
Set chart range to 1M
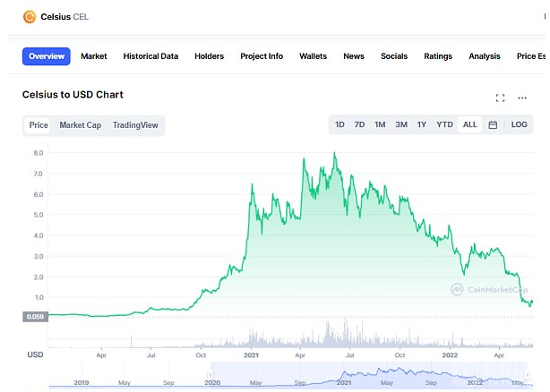[380, 124]
